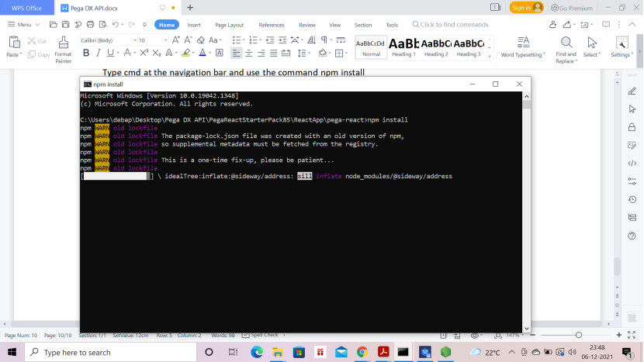
Task: Center-align the paragraph
Action: (x=249, y=53)
